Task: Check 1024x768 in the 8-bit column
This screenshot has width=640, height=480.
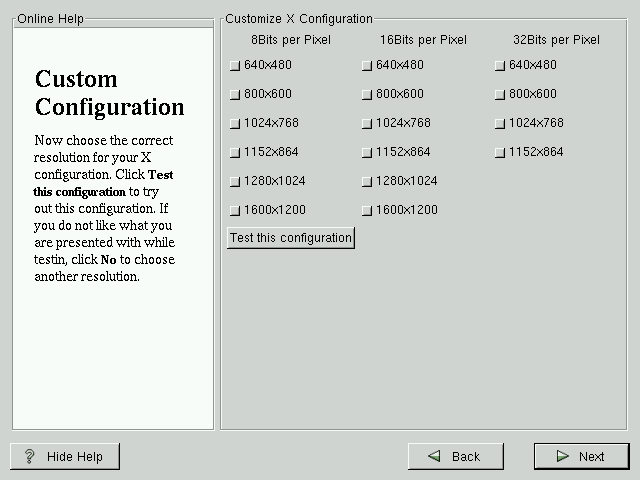Action: click(235, 124)
